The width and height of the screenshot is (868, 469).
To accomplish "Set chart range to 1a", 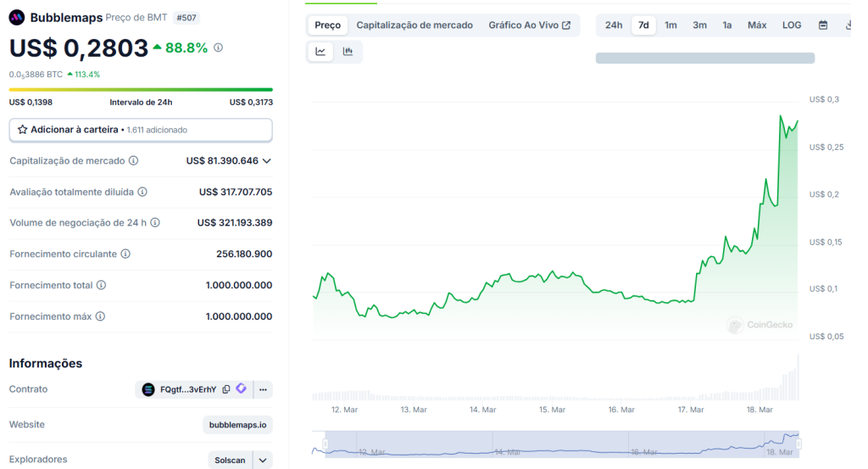I will click(x=726, y=25).
